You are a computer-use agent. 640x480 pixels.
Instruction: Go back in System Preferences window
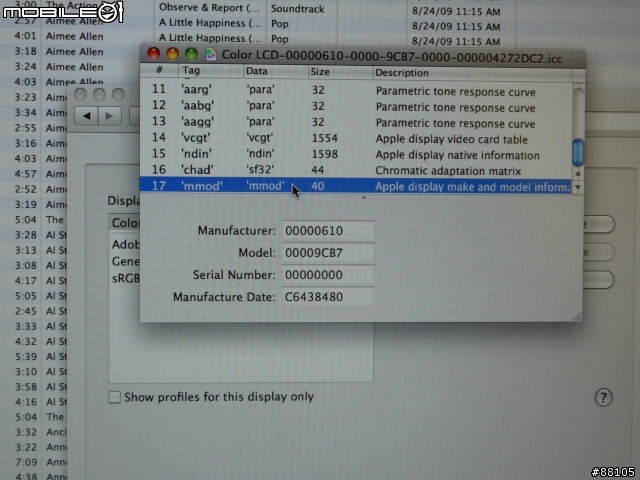[86, 116]
